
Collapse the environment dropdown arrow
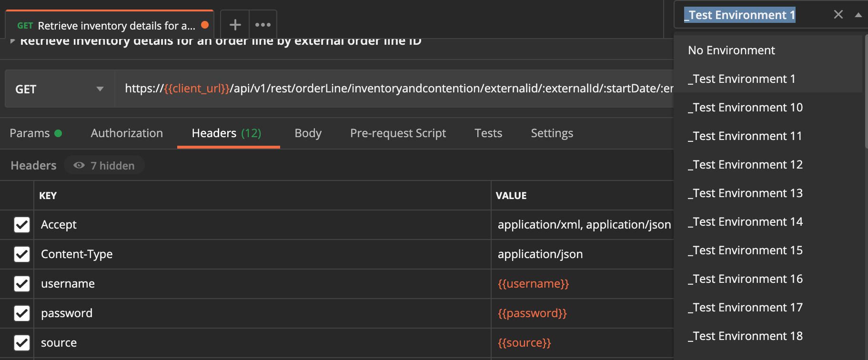pos(858,15)
